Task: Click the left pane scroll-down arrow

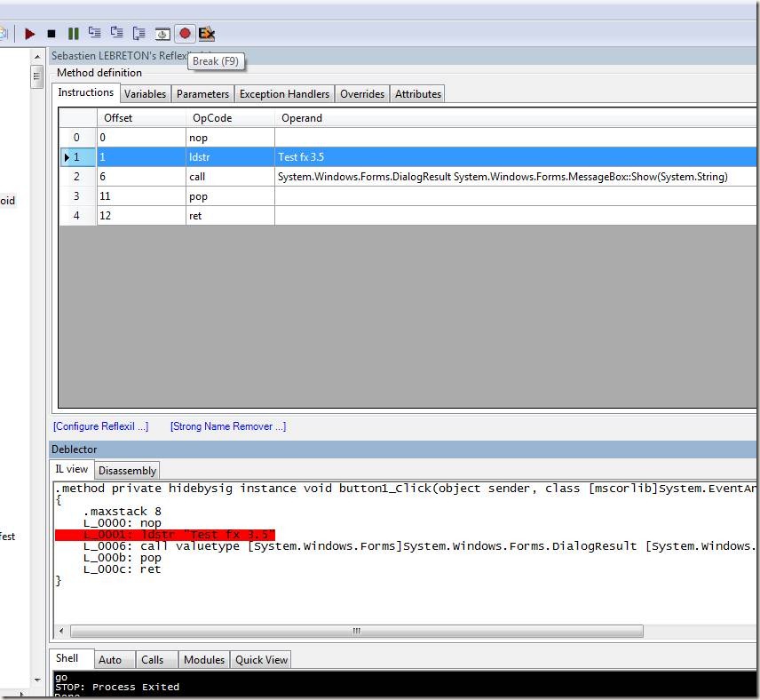Action: click(x=37, y=680)
